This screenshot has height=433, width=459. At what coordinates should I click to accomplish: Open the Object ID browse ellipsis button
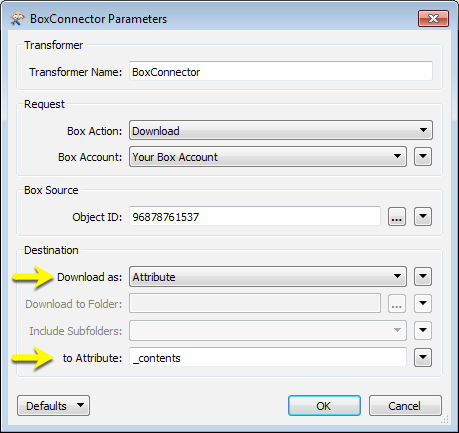coord(397,217)
